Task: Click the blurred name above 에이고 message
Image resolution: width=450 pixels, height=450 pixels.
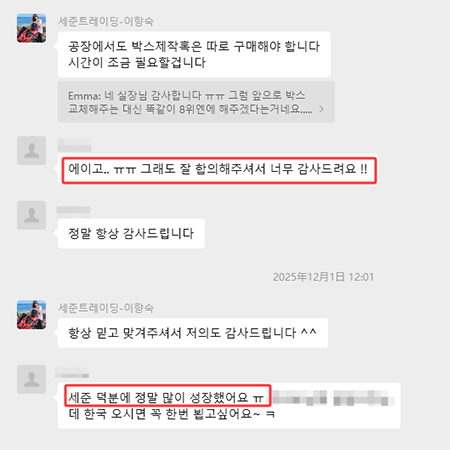Action: pyautogui.click(x=74, y=145)
